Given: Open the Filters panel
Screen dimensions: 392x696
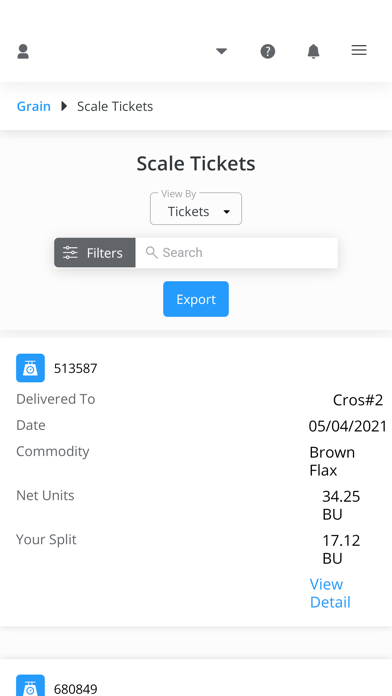Looking at the screenshot, I should pos(95,253).
